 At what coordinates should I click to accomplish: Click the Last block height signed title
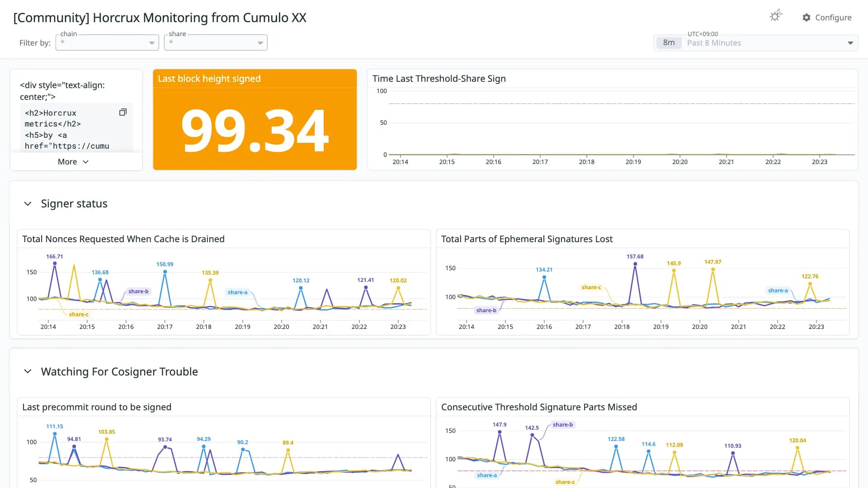209,79
